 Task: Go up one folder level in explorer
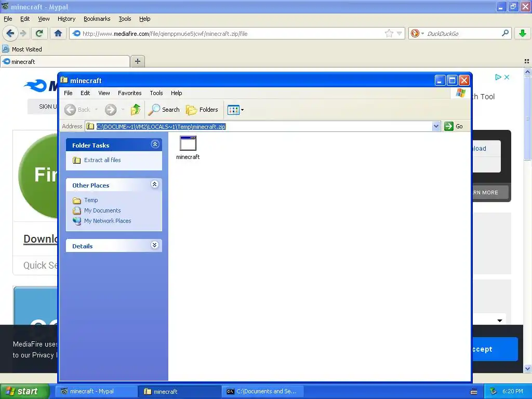[136, 110]
